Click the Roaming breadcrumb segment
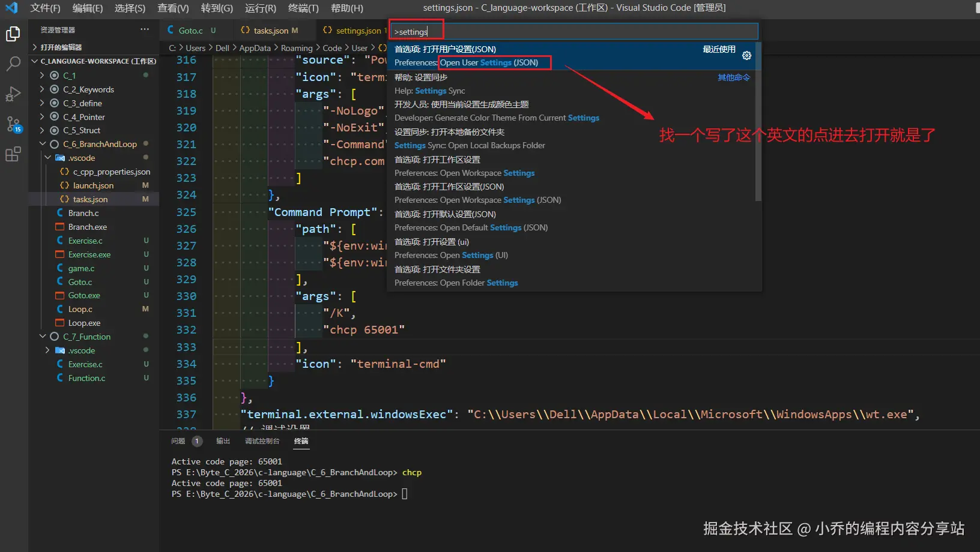The image size is (980, 552). pos(297,48)
